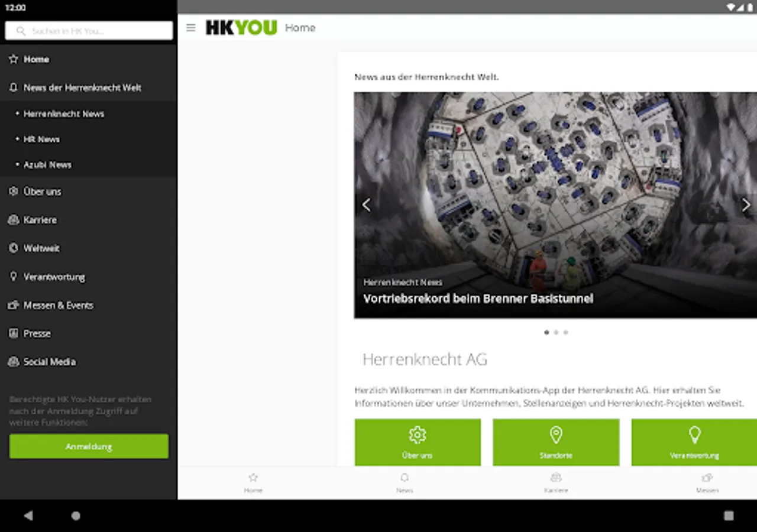The width and height of the screenshot is (757, 532).
Task: Select the third carousel page dot
Action: [x=565, y=332]
